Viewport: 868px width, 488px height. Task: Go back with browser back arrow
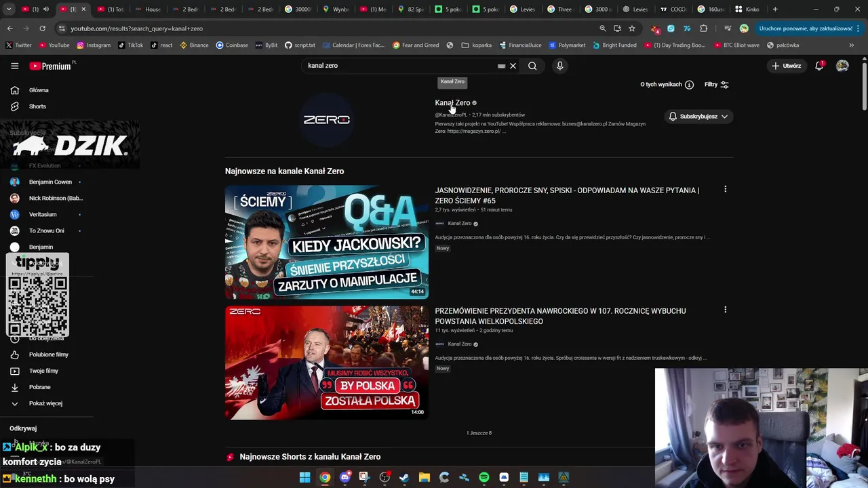[x=9, y=28]
